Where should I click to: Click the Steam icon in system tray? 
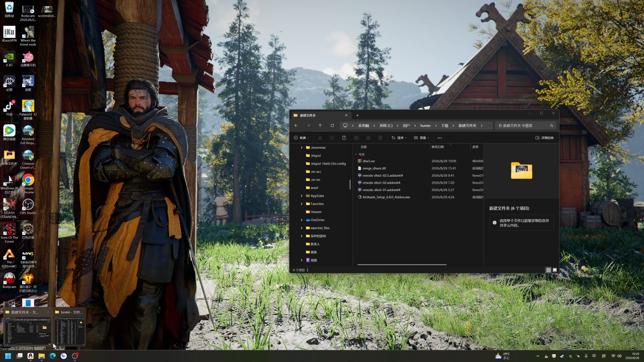[x=562, y=356]
